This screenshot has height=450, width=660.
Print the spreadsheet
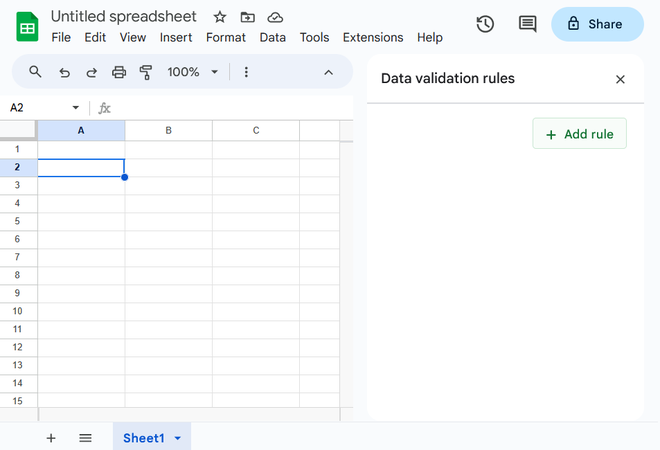pos(119,72)
